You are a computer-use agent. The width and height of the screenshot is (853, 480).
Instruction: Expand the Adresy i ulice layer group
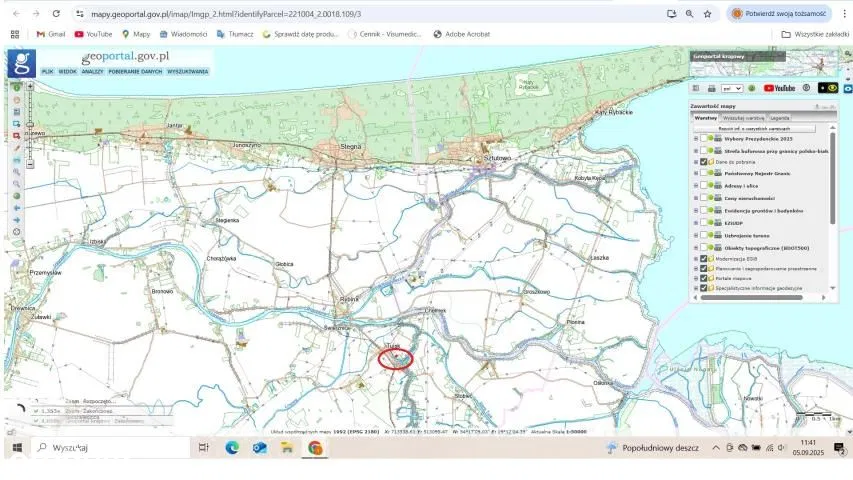click(x=695, y=185)
